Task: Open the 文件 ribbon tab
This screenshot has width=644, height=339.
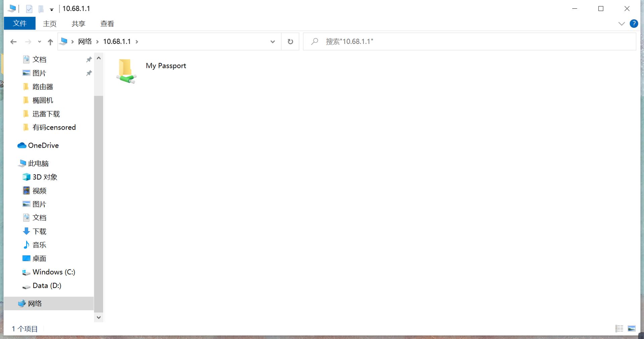Action: coord(20,23)
